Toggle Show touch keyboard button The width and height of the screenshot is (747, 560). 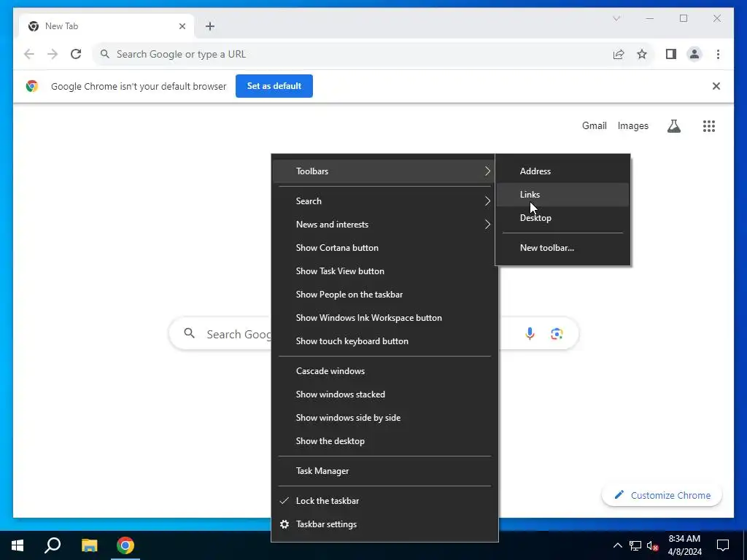[x=384, y=341]
